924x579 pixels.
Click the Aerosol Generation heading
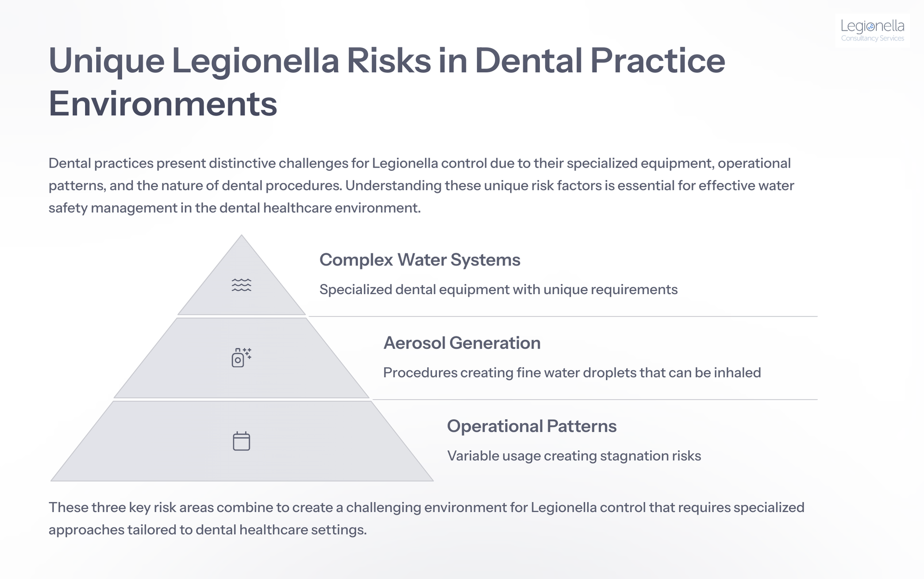coord(462,343)
